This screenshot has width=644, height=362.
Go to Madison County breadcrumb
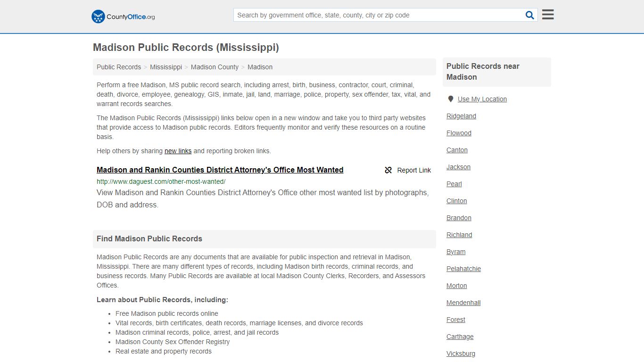(215, 67)
